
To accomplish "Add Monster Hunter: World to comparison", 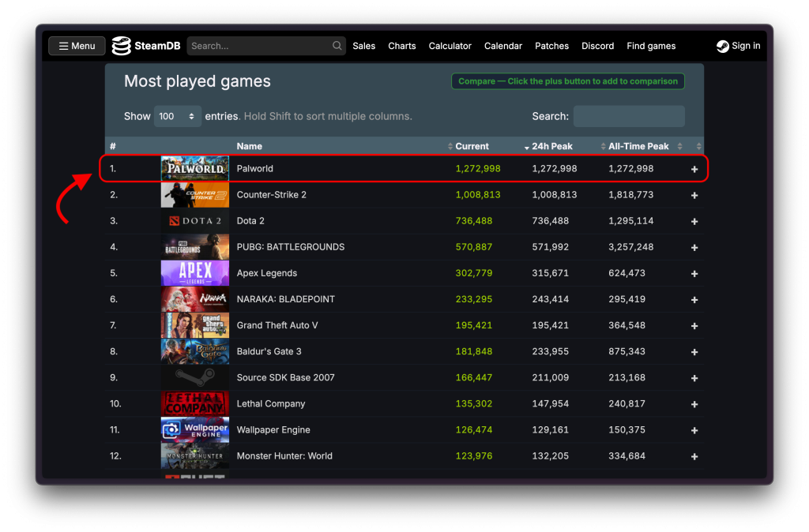I will [694, 456].
